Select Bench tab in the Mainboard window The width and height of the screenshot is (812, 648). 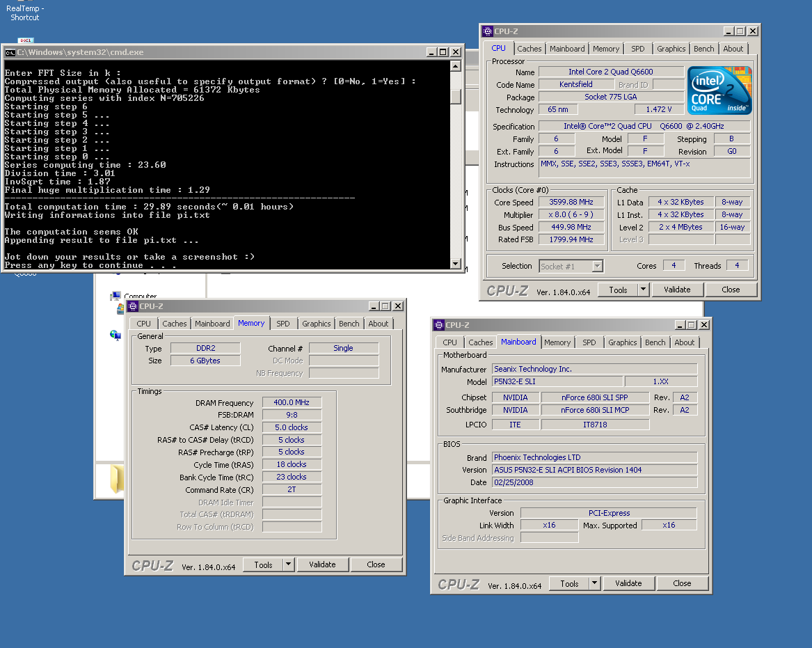click(655, 342)
